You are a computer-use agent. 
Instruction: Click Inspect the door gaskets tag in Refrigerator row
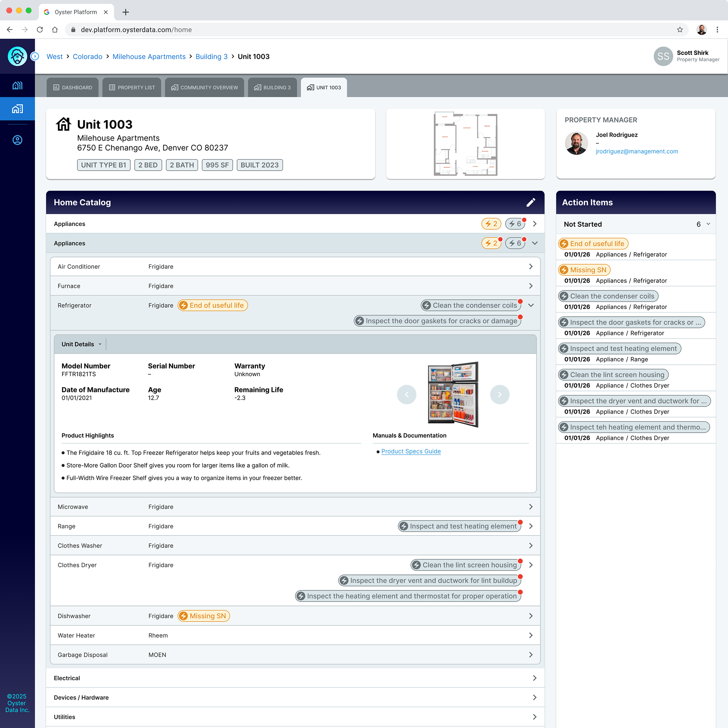(438, 321)
